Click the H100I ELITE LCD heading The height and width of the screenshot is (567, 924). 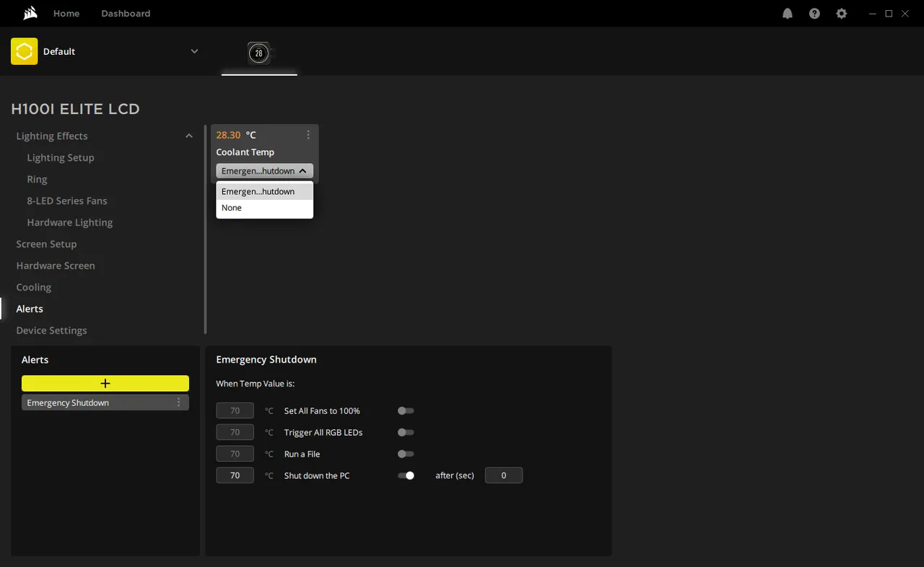pos(75,109)
